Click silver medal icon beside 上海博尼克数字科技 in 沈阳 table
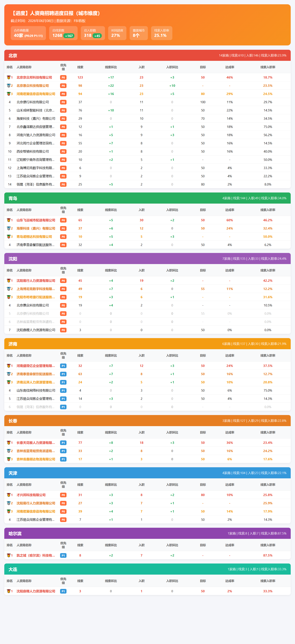This screenshot has width=295, height=644. pos(9,289)
